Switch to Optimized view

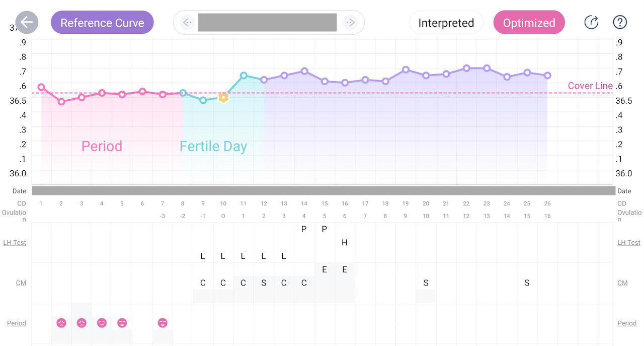(529, 23)
